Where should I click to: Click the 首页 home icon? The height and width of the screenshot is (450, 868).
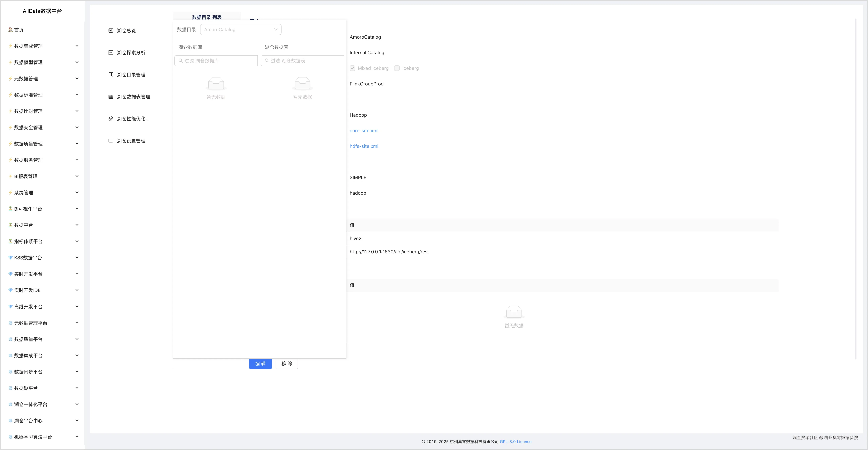pos(11,30)
